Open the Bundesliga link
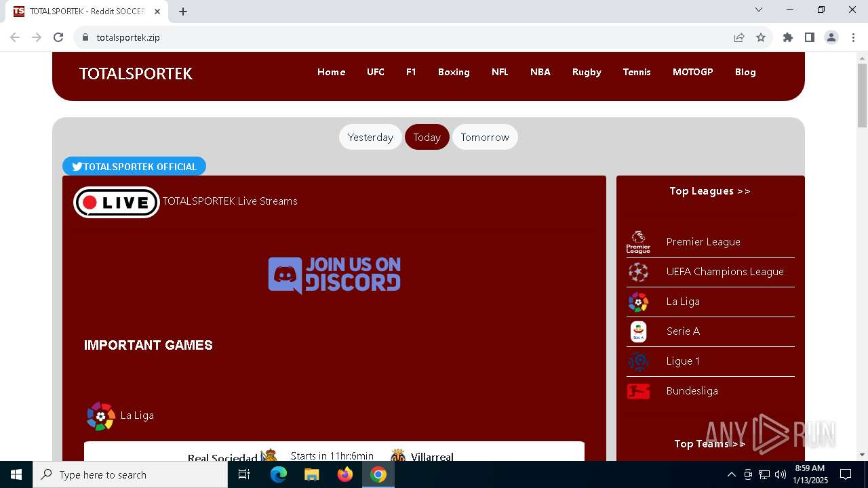This screenshot has height=488, width=868. pos(692,391)
